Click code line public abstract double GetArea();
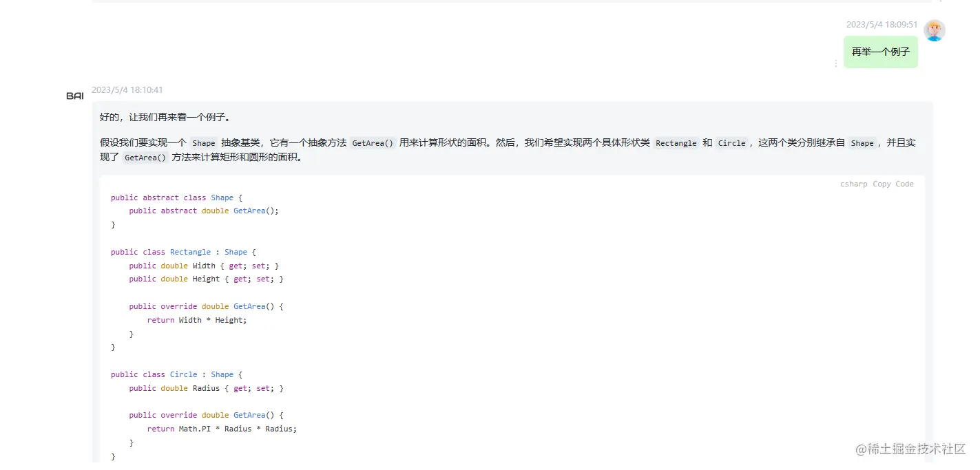 point(204,211)
